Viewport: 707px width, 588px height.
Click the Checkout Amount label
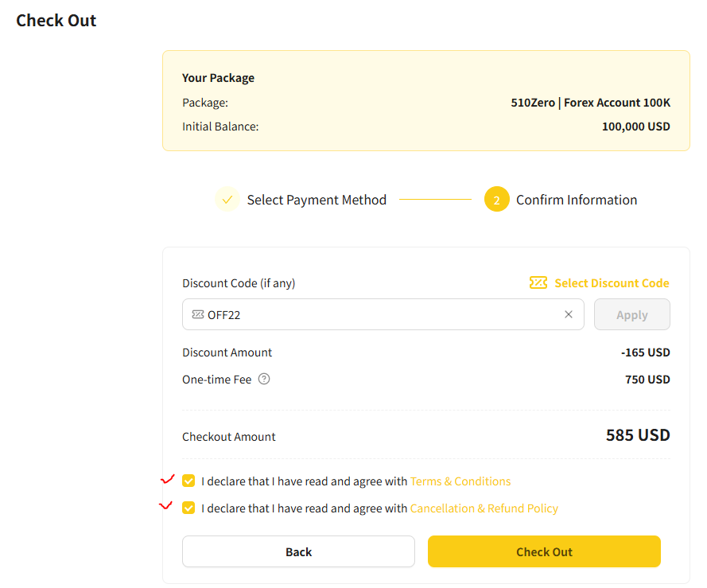pyautogui.click(x=228, y=437)
